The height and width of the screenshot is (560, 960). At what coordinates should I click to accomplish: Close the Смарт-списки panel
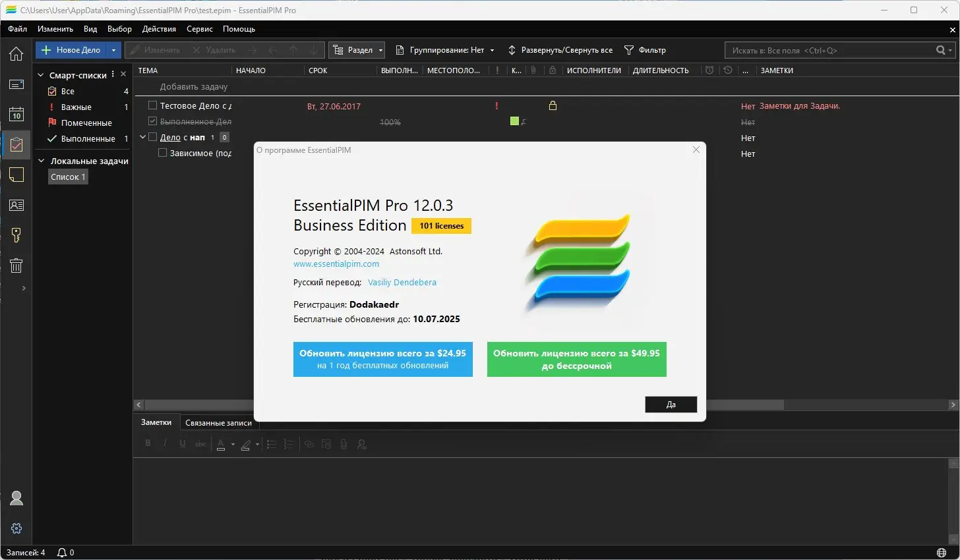click(123, 74)
